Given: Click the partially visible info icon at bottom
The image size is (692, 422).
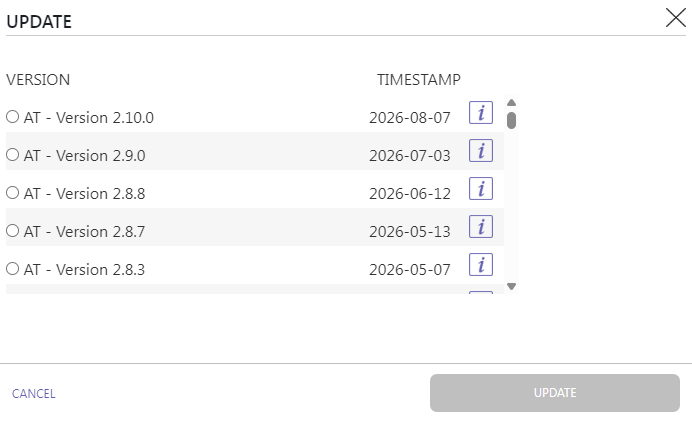Looking at the screenshot, I should 481,292.
